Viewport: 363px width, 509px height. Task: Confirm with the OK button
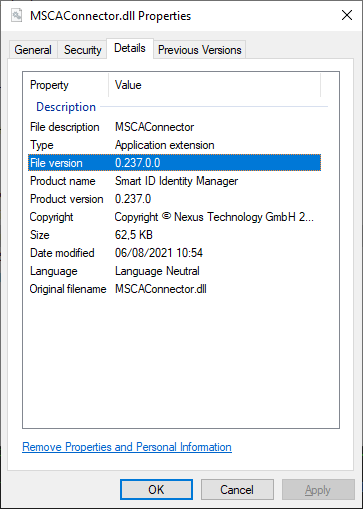point(156,490)
